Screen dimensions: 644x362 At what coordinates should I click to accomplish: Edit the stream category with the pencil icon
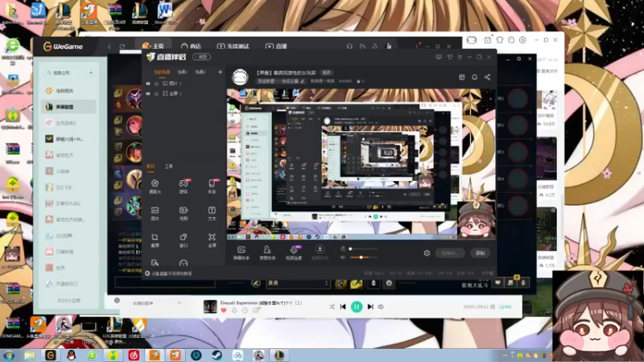point(303,81)
